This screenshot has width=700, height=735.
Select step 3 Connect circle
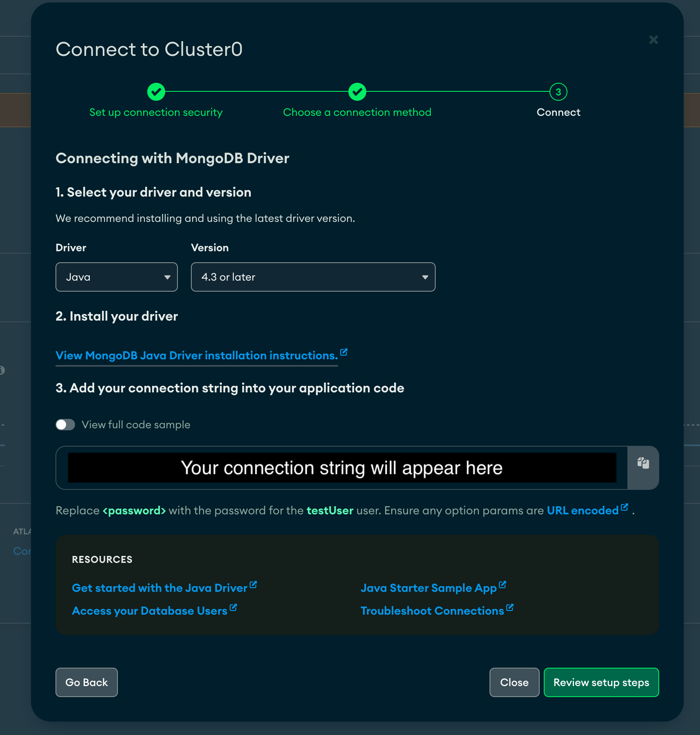coord(558,92)
